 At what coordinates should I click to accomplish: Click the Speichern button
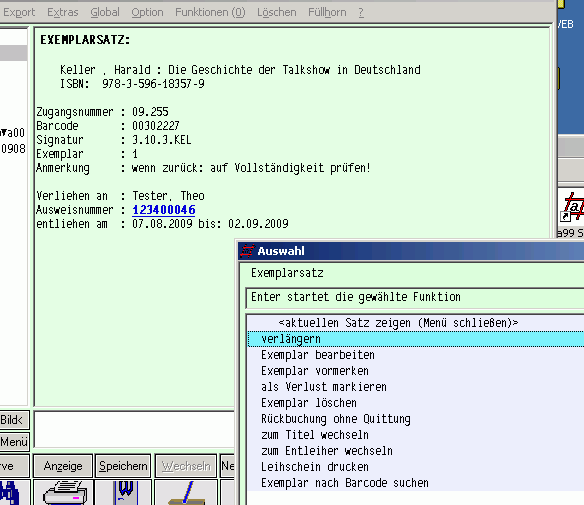(123, 466)
